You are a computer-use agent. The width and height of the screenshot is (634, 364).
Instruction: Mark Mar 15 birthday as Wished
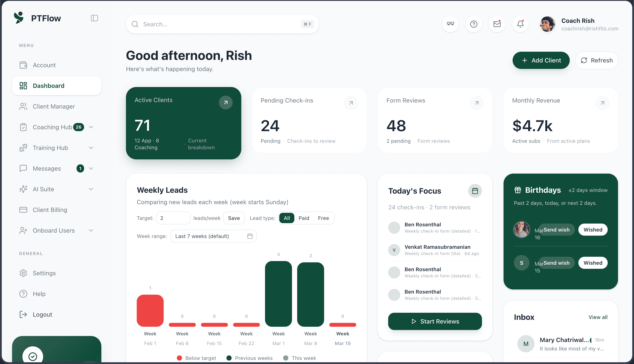click(x=593, y=263)
